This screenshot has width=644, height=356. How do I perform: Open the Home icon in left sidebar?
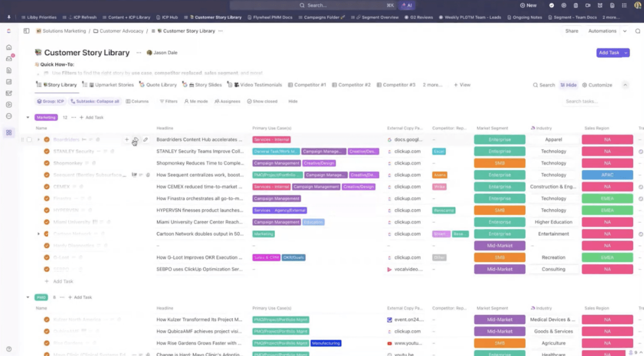tap(9, 47)
